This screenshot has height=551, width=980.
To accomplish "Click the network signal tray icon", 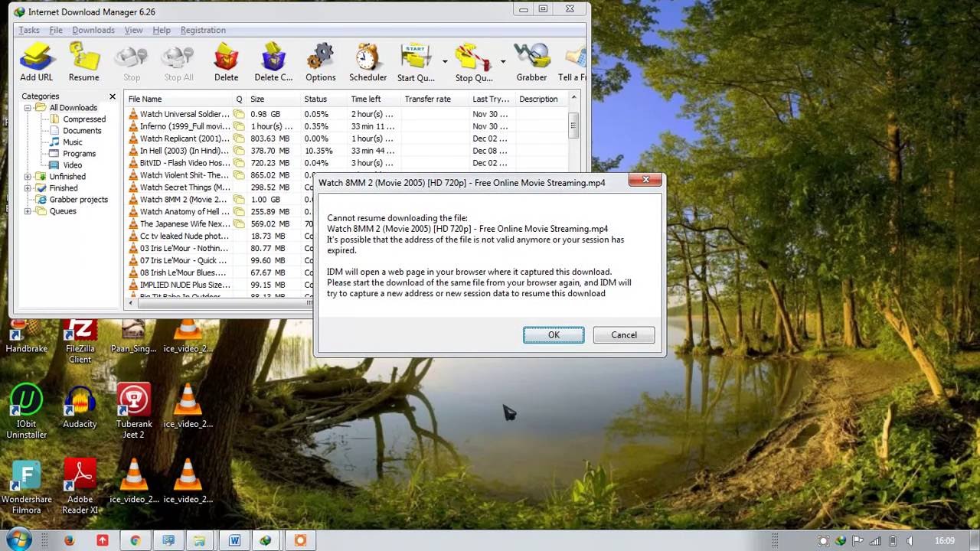I will click(874, 541).
